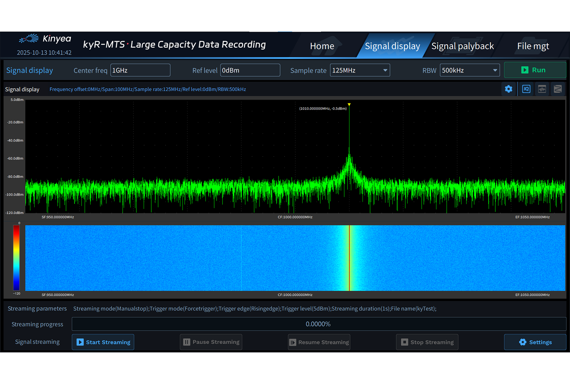Open the RBW dropdown
Image resolution: width=570 pixels, height=392 pixels.
coord(469,70)
